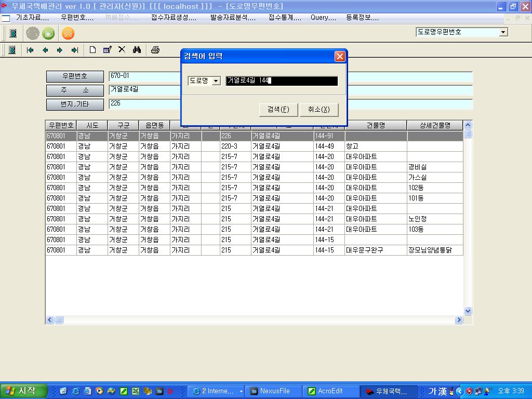Click the gray round toolbar button
The height and width of the screenshot is (399, 532).
[x=33, y=33]
